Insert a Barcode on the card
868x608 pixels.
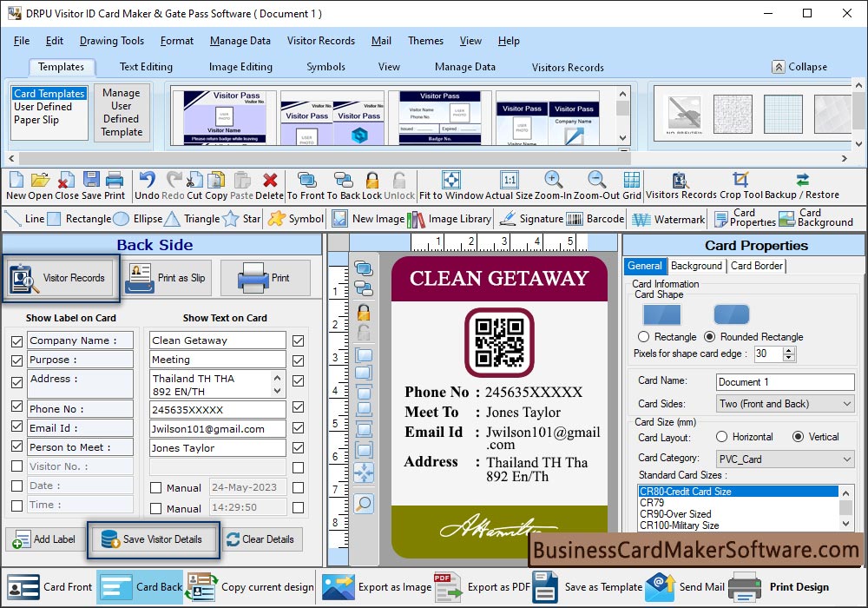pyautogui.click(x=595, y=219)
